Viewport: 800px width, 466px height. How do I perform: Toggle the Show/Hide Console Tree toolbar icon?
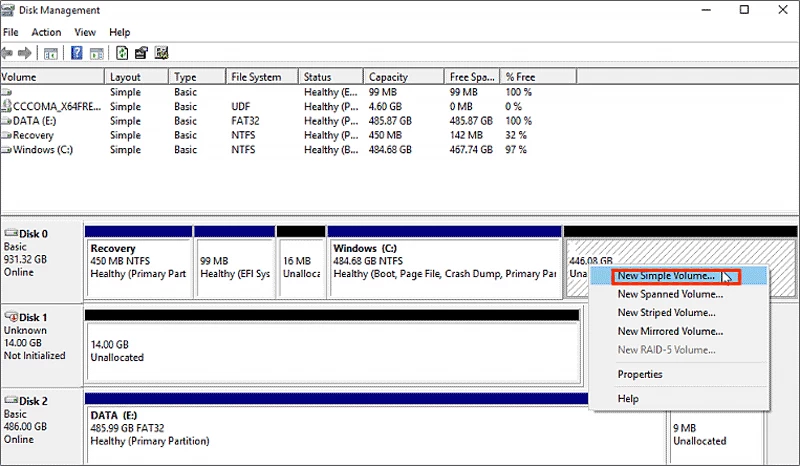click(51, 52)
